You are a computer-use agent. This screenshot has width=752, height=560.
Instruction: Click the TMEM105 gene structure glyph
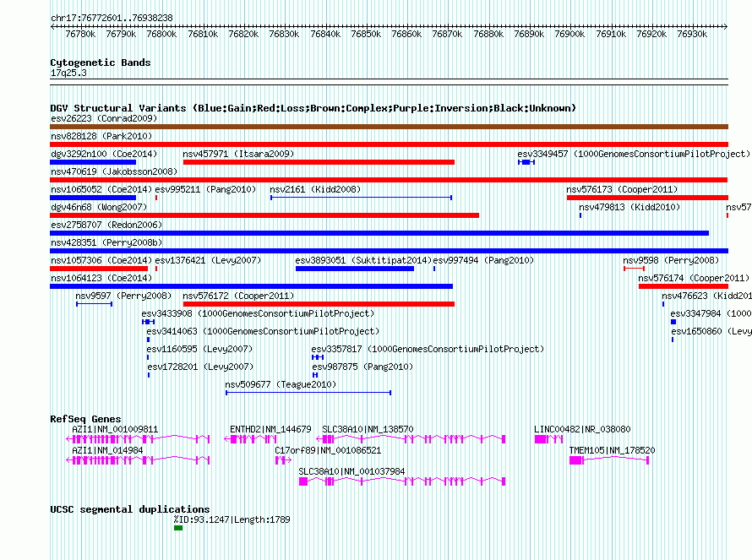(609, 460)
